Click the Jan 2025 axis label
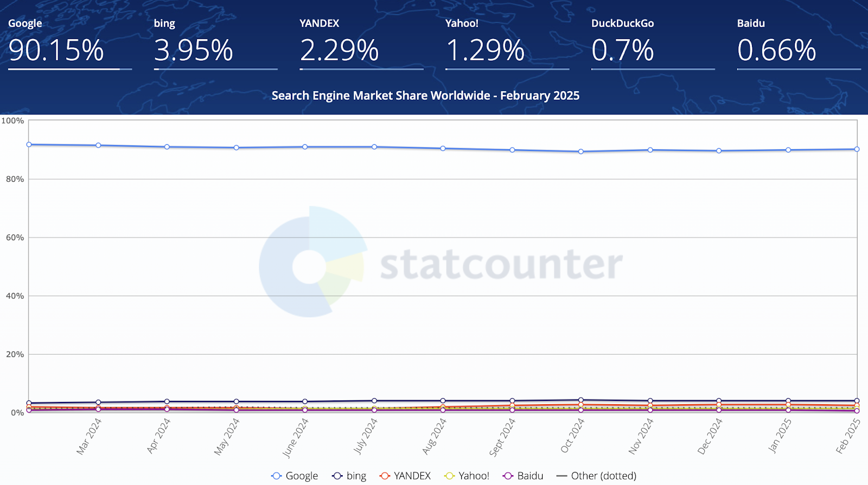 [x=780, y=436]
